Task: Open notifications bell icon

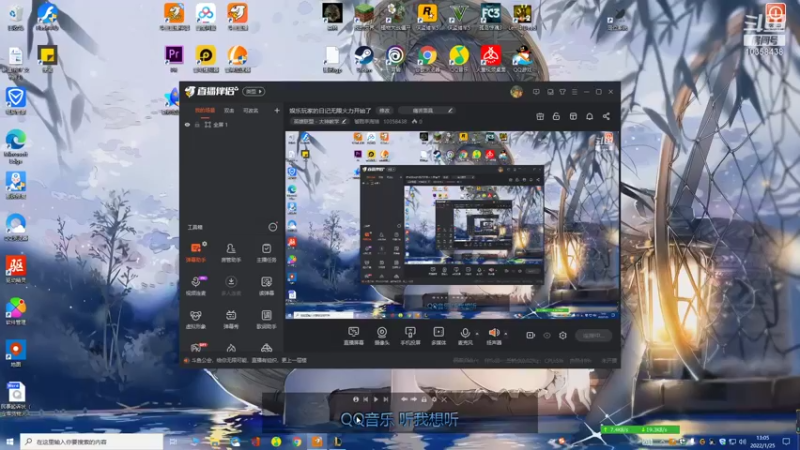Action: 589,116
